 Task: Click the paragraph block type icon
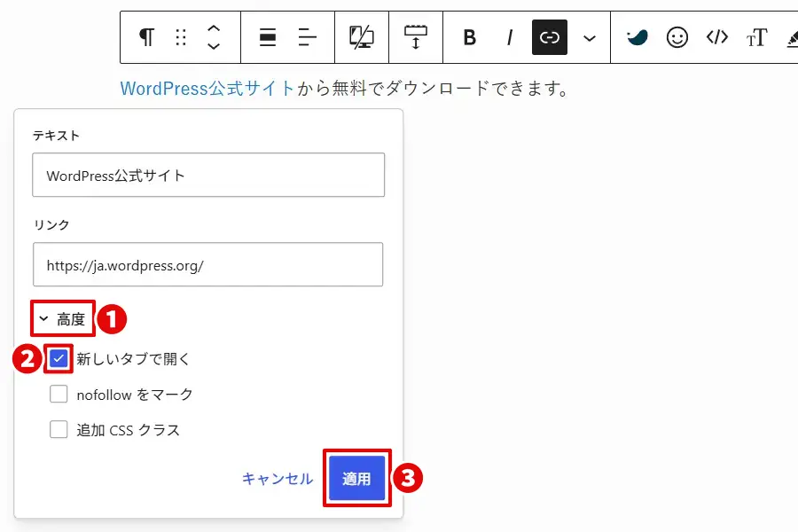pyautogui.click(x=146, y=37)
